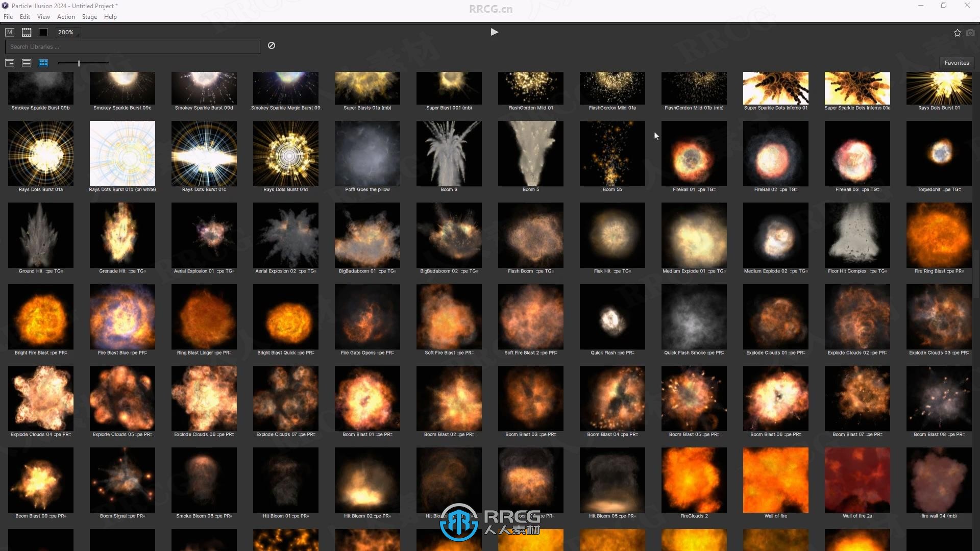Select Smokey Sparkle Burst 09b emitter thumbnail

pyautogui.click(x=41, y=88)
